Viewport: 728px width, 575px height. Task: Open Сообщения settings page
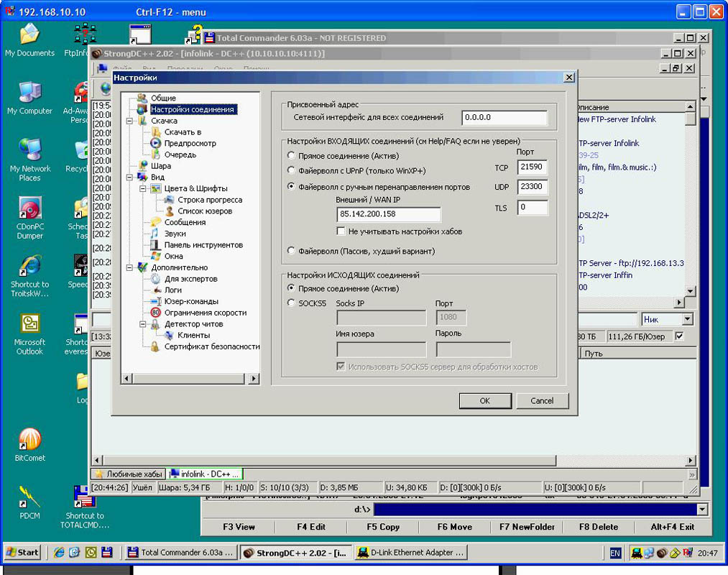[x=185, y=223]
